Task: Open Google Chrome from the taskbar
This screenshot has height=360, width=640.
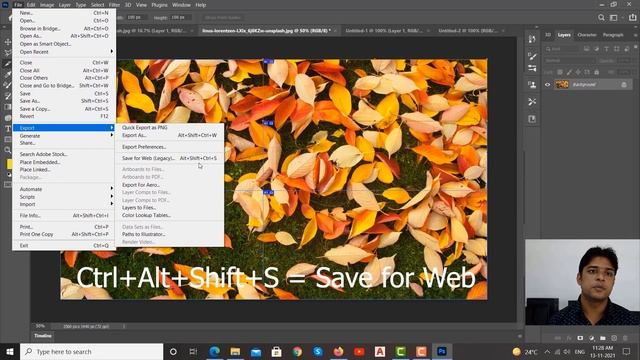Action: tap(297, 351)
